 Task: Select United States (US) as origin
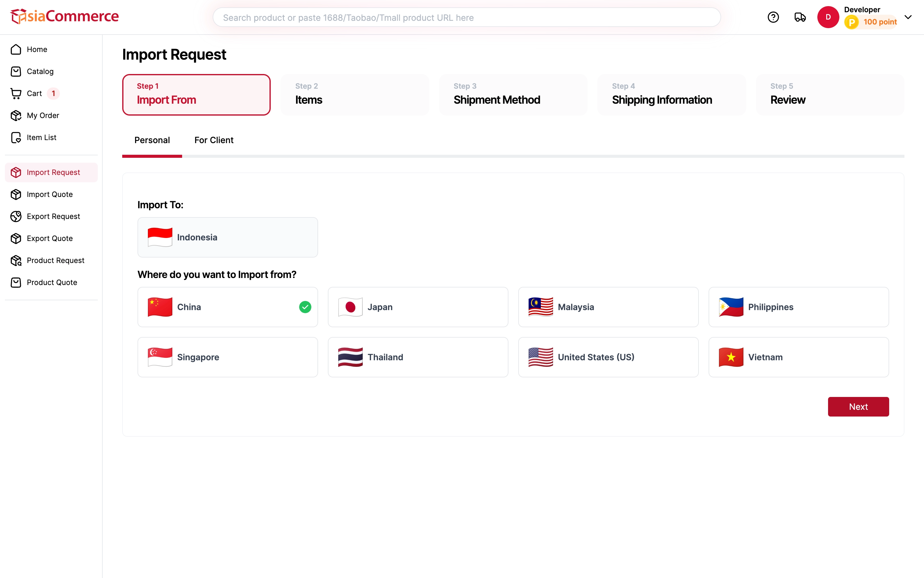point(608,357)
